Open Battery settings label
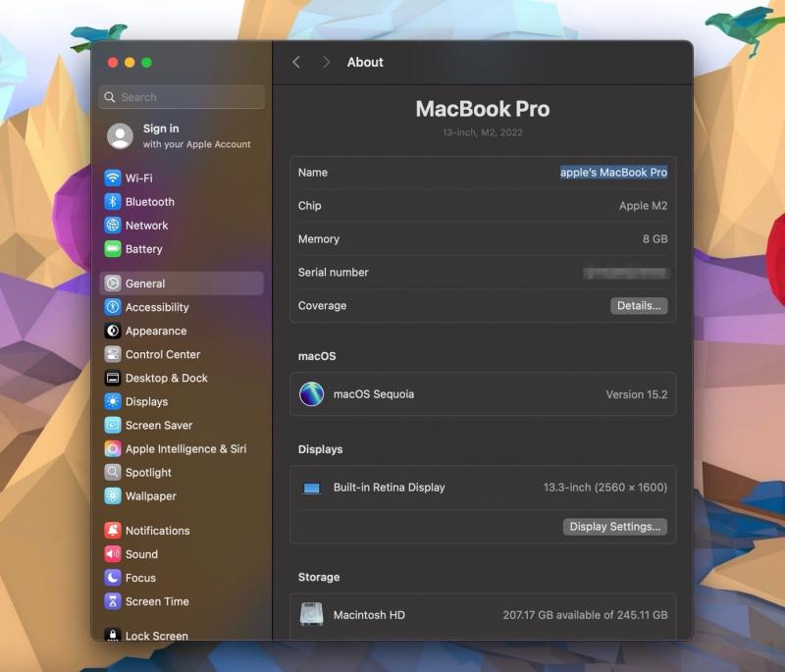The height and width of the screenshot is (672, 785). coord(143,249)
